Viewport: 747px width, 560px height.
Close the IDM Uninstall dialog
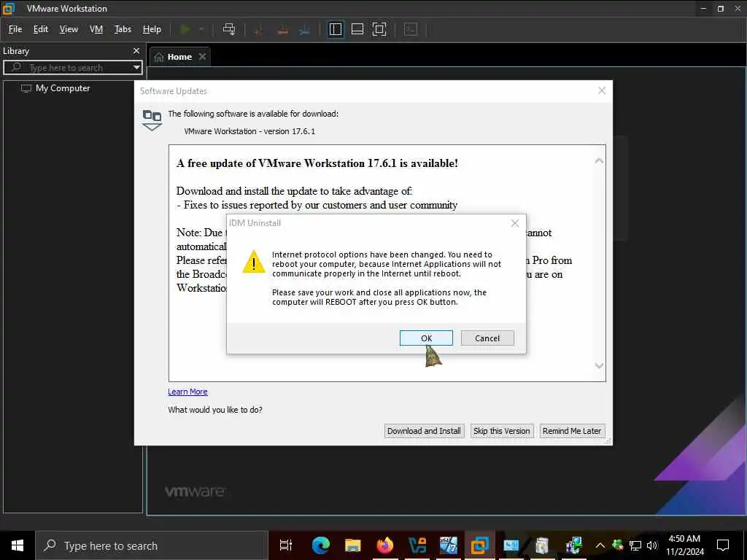pos(514,223)
